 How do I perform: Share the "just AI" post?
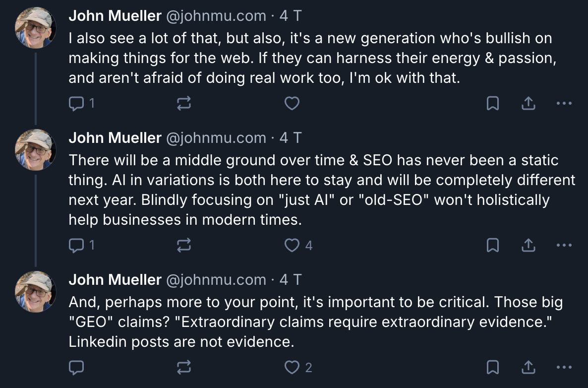(529, 245)
